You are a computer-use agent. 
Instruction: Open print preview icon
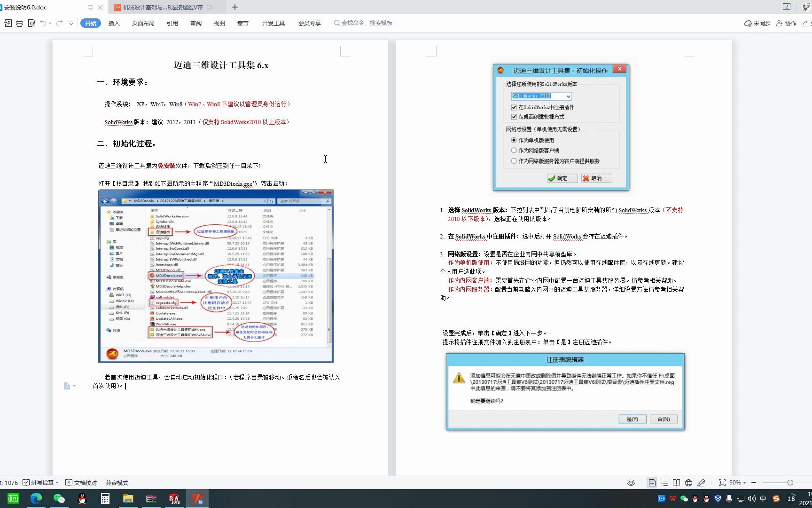click(x=31, y=23)
